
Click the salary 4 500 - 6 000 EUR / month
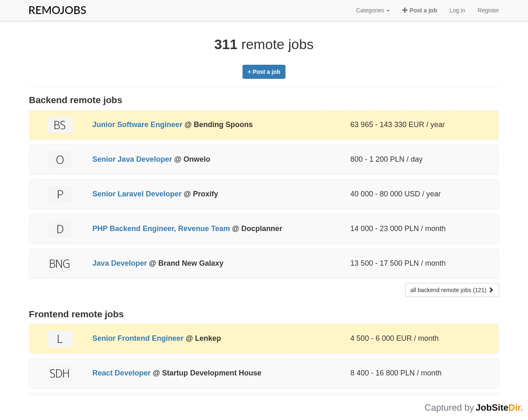[x=394, y=338]
